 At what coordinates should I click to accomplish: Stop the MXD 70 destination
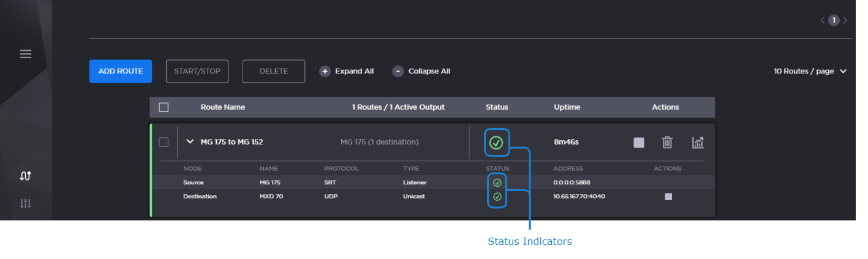click(x=668, y=197)
